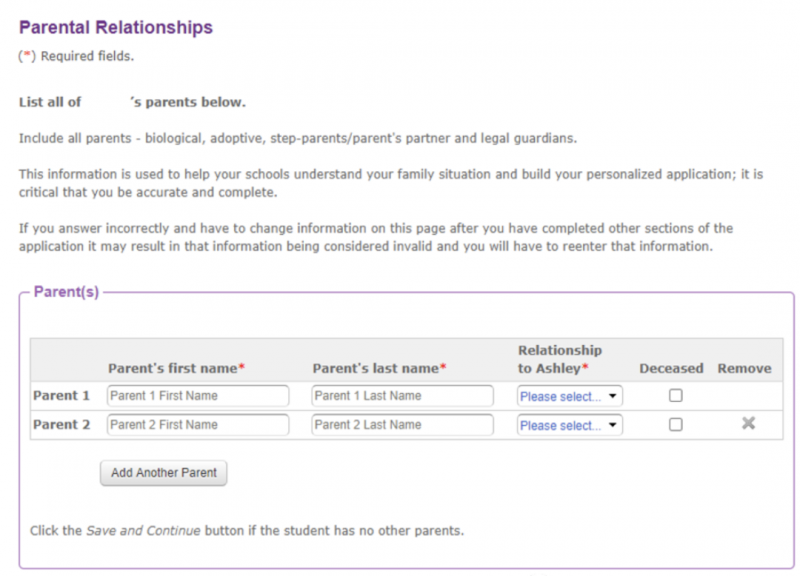Image resolution: width=800 pixels, height=576 pixels.
Task: Click the Parental Relationships page heading
Action: [116, 27]
